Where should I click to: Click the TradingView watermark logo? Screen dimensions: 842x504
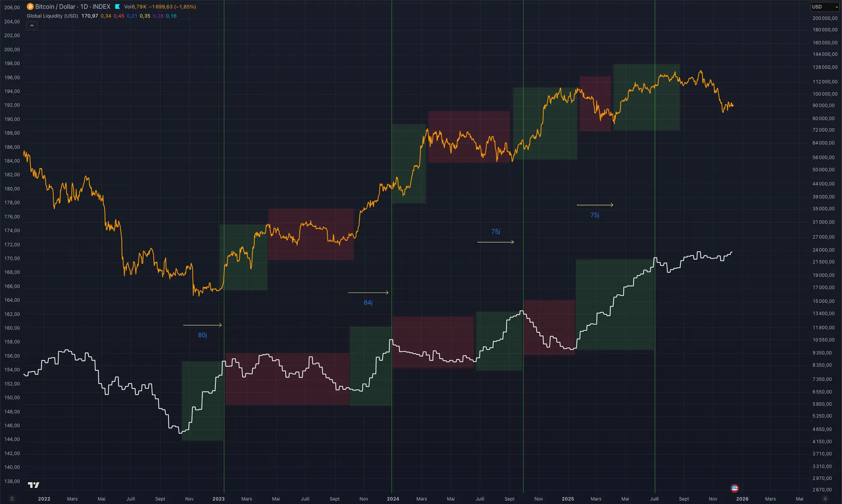point(33,485)
